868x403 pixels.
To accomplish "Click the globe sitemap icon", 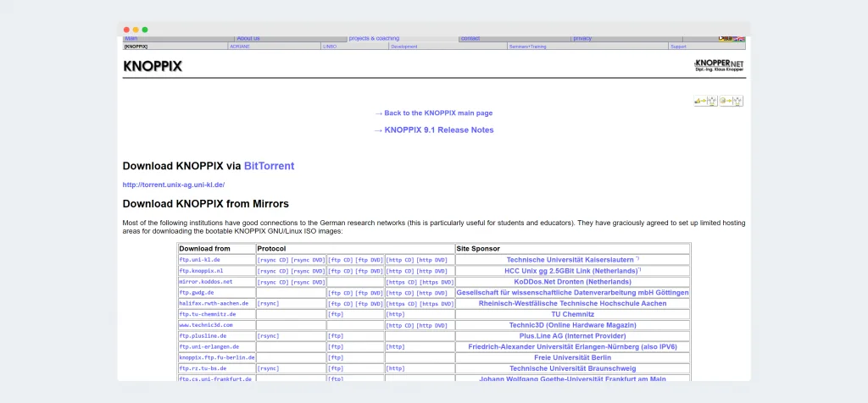I will pos(732,101).
